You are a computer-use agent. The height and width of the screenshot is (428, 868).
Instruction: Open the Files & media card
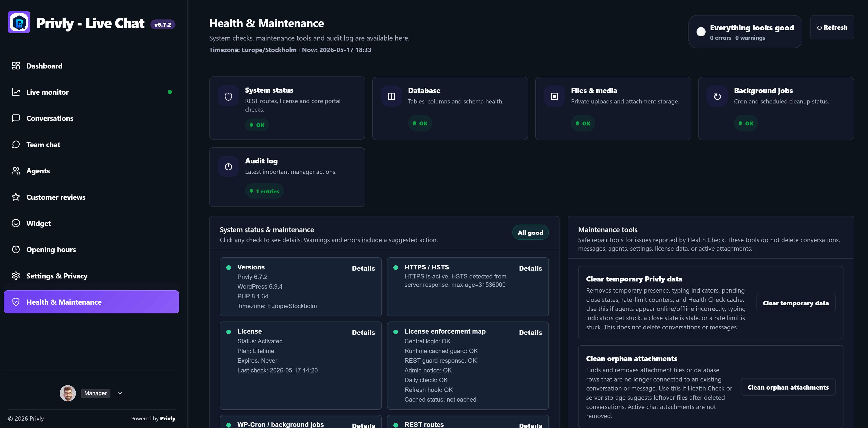click(613, 108)
